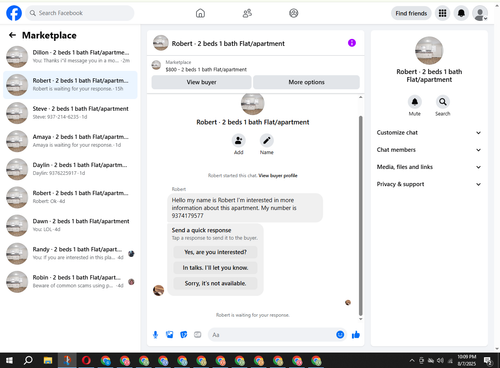This screenshot has height=368, width=500.
Task: Choose a sticker icon in composer
Action: pyautogui.click(x=184, y=335)
